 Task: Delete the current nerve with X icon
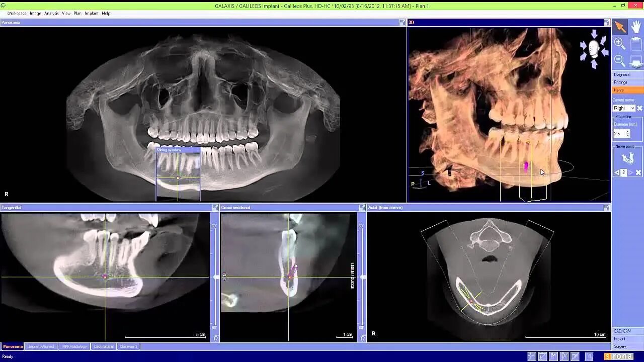(639, 108)
